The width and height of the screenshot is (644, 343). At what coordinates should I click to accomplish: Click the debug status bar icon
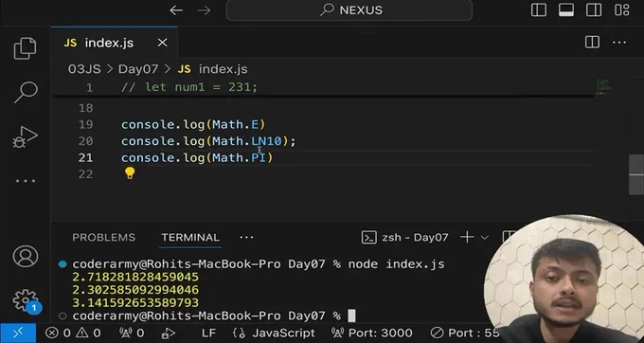169,334
